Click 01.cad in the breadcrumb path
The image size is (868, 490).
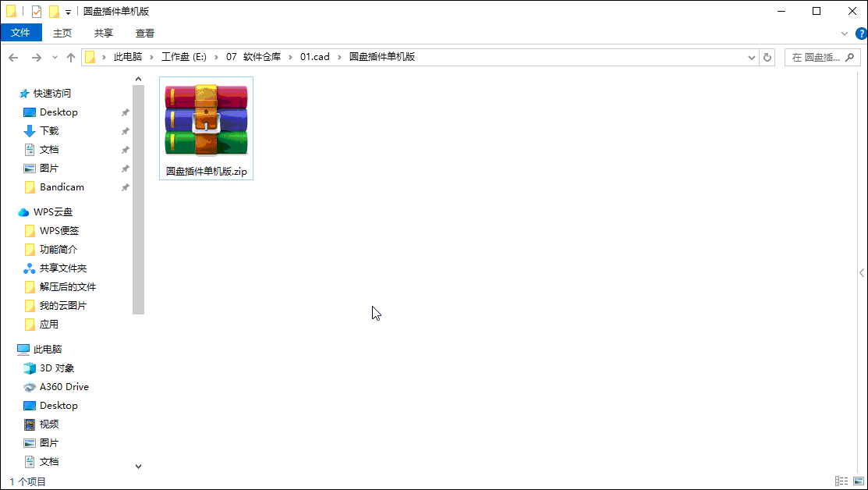315,58
